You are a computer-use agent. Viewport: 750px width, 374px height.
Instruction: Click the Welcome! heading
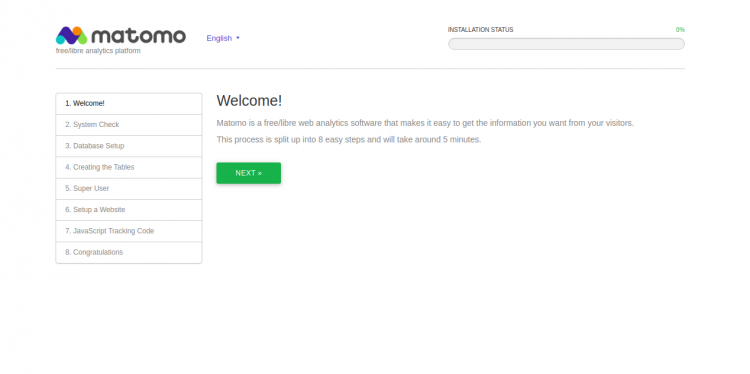[249, 101]
